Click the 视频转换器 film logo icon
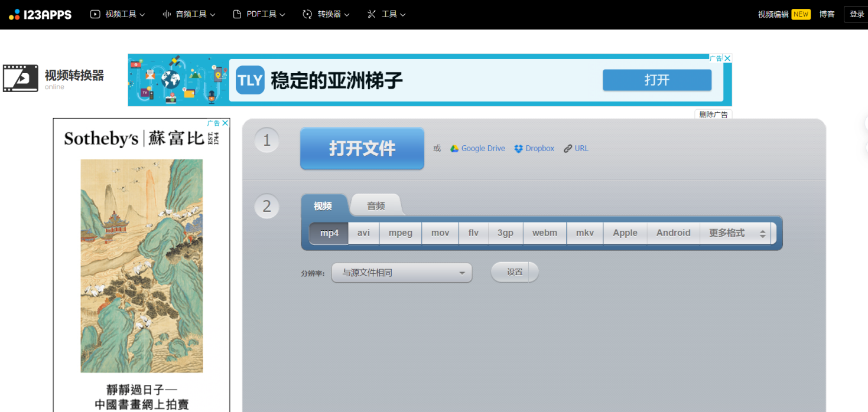Viewport: 868px width, 412px height. click(19, 77)
